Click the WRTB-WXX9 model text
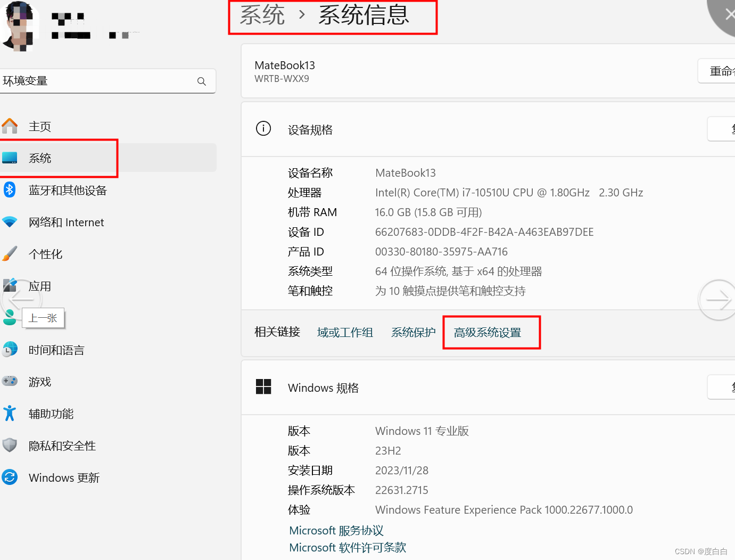The height and width of the screenshot is (560, 735). pos(282,79)
